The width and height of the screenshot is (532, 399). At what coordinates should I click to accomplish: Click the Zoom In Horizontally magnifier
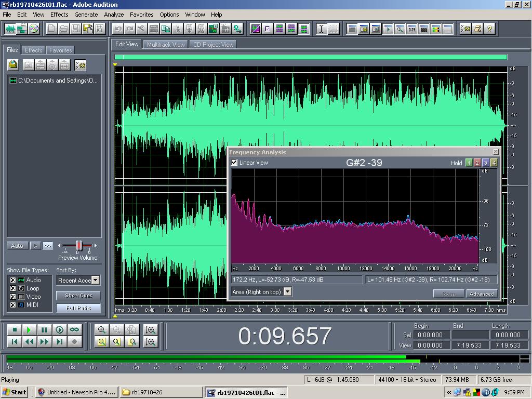click(x=102, y=330)
